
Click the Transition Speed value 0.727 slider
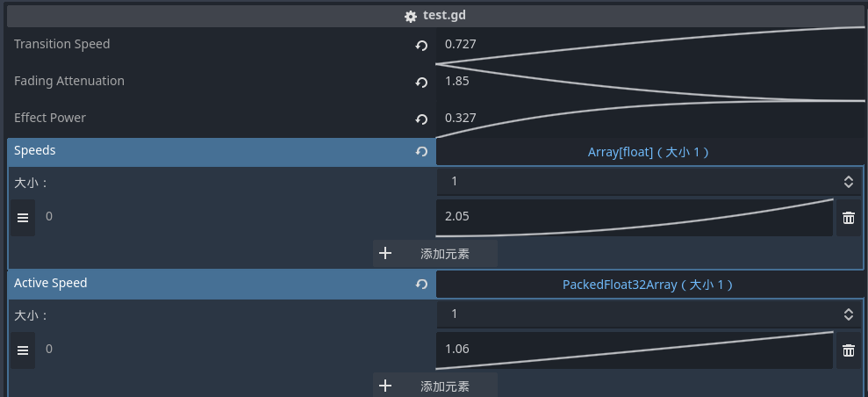[x=649, y=44]
